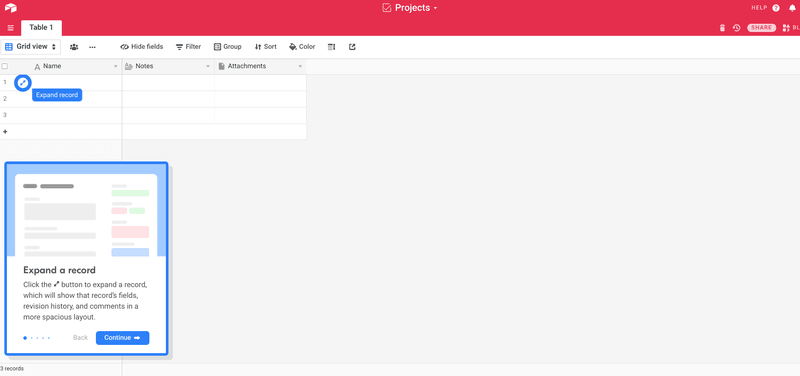Click the Projects checkbox base icon
Screen dimensions: 800x376
(x=387, y=8)
